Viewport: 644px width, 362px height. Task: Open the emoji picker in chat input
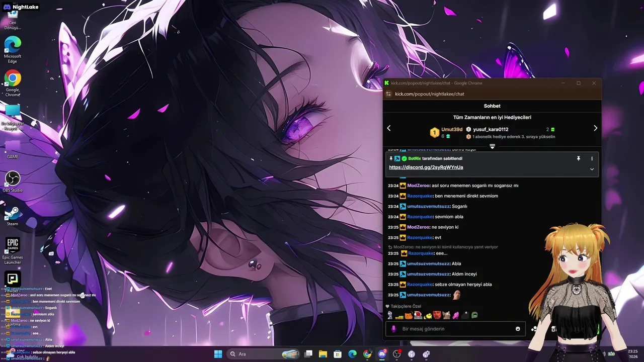518,329
